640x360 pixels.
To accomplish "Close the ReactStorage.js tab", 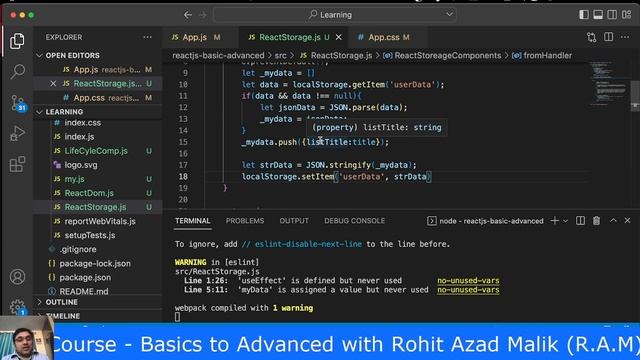I will (338, 37).
